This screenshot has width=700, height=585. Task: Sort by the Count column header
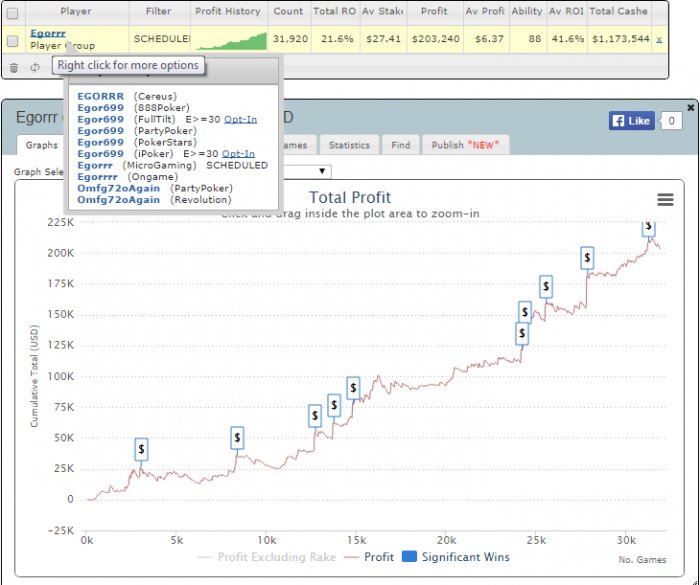click(x=288, y=11)
